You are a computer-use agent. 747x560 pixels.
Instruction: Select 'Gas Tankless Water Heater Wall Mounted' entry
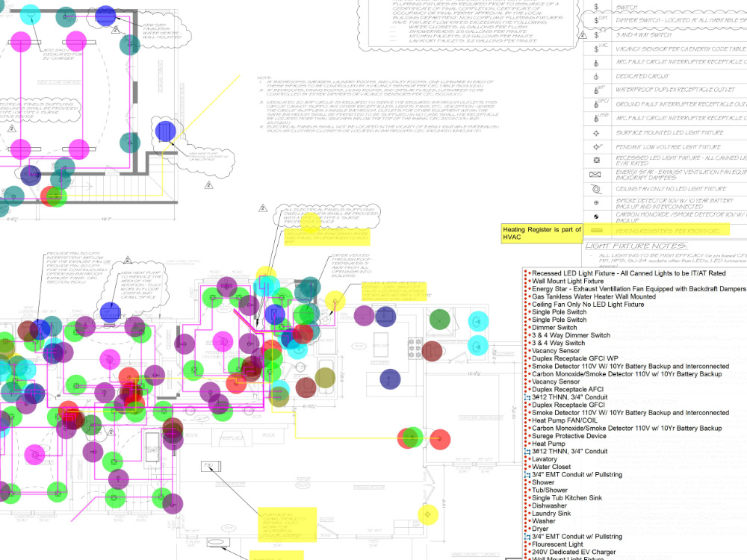[x=594, y=296]
